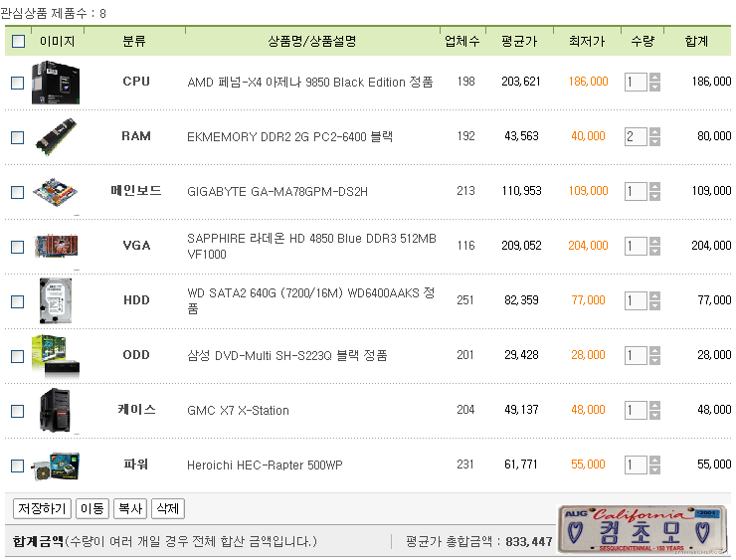Click the 저장하기 save button
The width and height of the screenshot is (736, 560).
[x=42, y=508]
